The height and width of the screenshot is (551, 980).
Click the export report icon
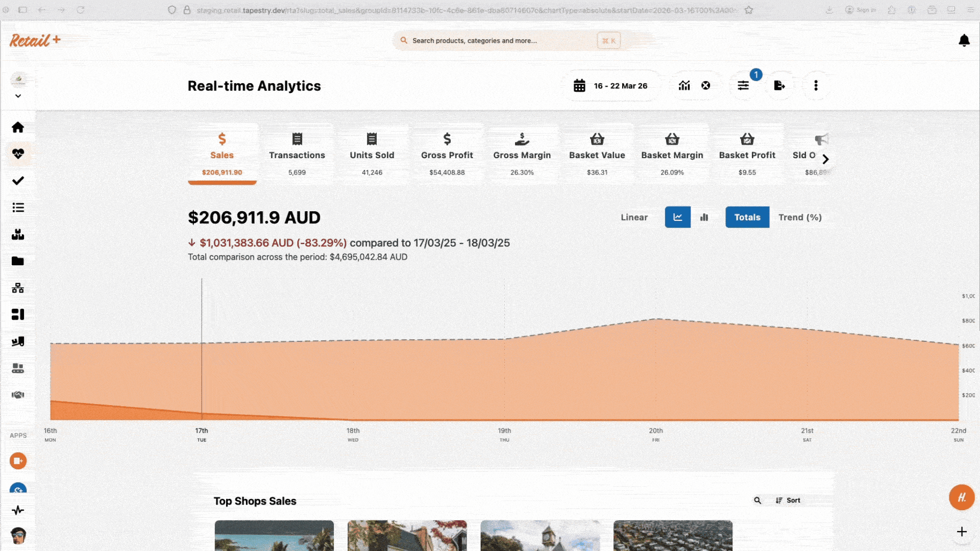(779, 86)
